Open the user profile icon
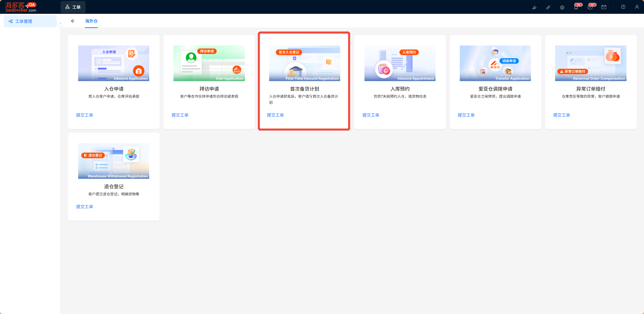The height and width of the screenshot is (314, 644). (x=637, y=7)
